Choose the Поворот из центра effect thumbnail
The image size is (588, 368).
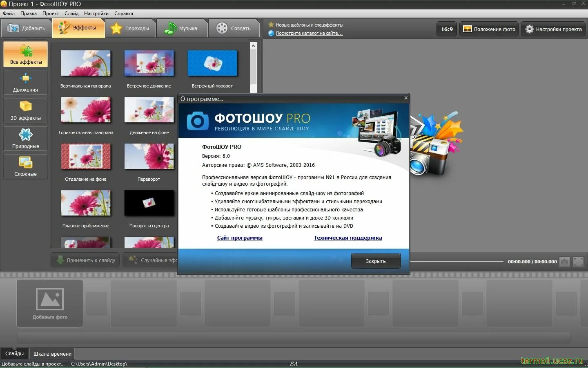point(149,203)
